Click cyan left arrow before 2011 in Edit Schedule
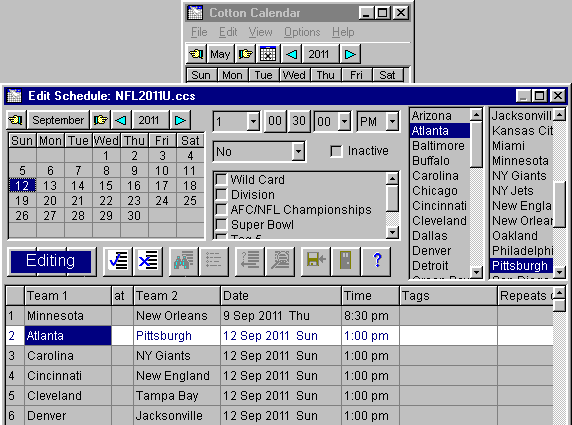Image resolution: width=572 pixels, height=425 pixels. tap(121, 120)
